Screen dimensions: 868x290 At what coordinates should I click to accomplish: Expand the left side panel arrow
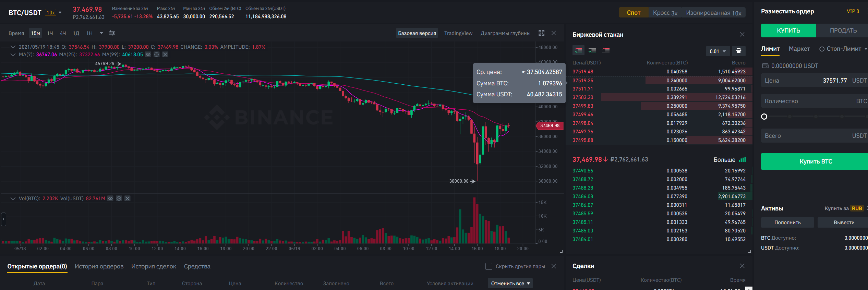pyautogui.click(x=3, y=219)
